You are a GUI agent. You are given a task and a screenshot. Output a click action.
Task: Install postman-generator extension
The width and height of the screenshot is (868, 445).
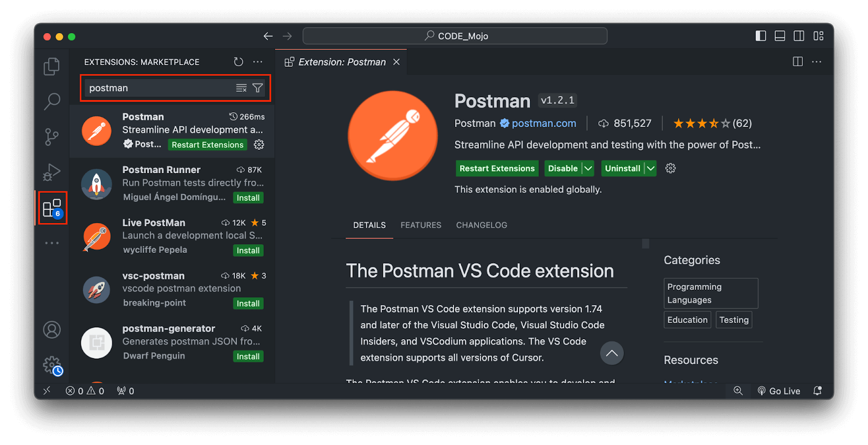pyautogui.click(x=248, y=356)
